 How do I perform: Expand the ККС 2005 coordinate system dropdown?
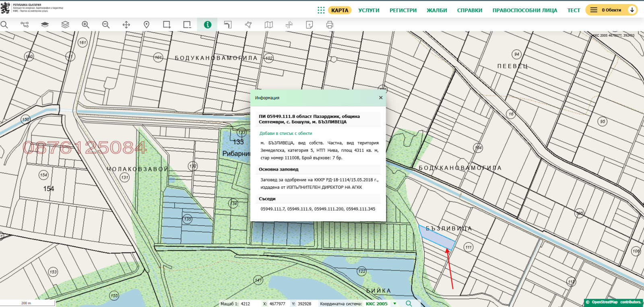(x=395, y=304)
